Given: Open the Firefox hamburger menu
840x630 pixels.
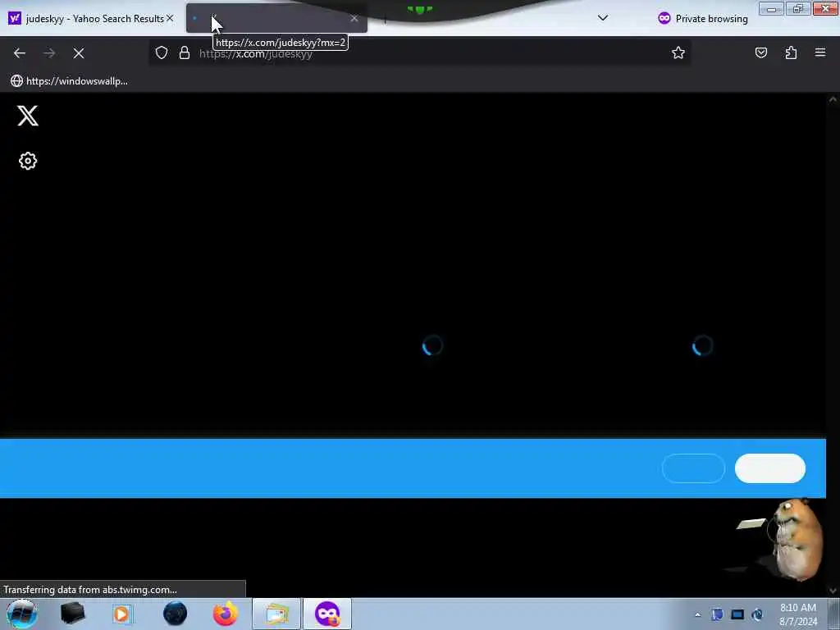Looking at the screenshot, I should pos(820,52).
